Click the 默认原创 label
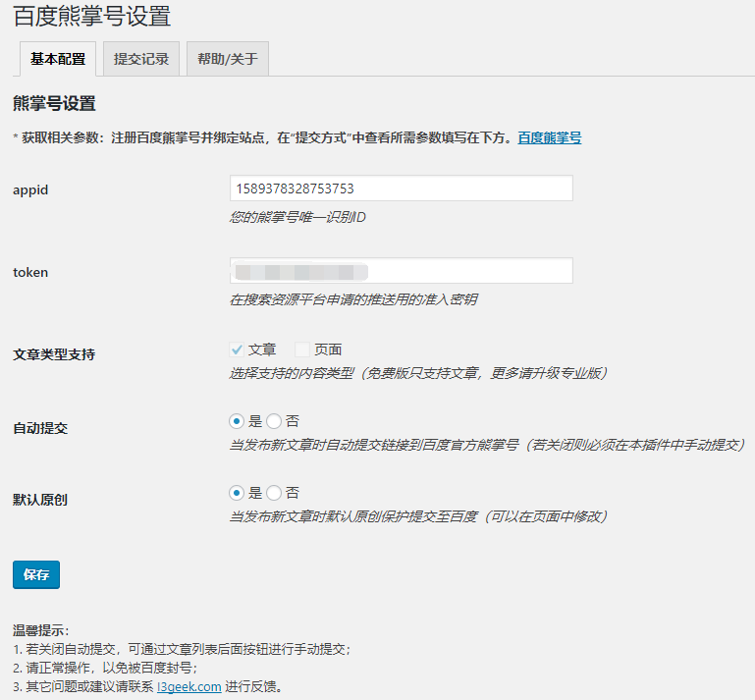Viewport: 755px width, 700px height. 40,500
